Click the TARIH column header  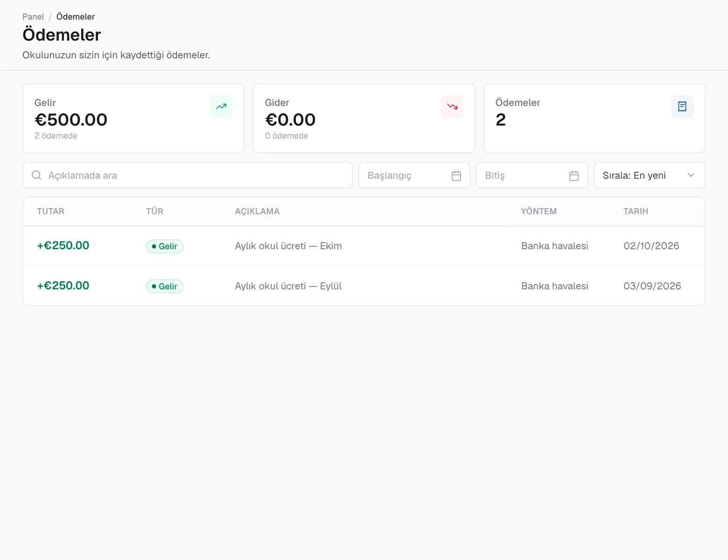[x=636, y=211]
